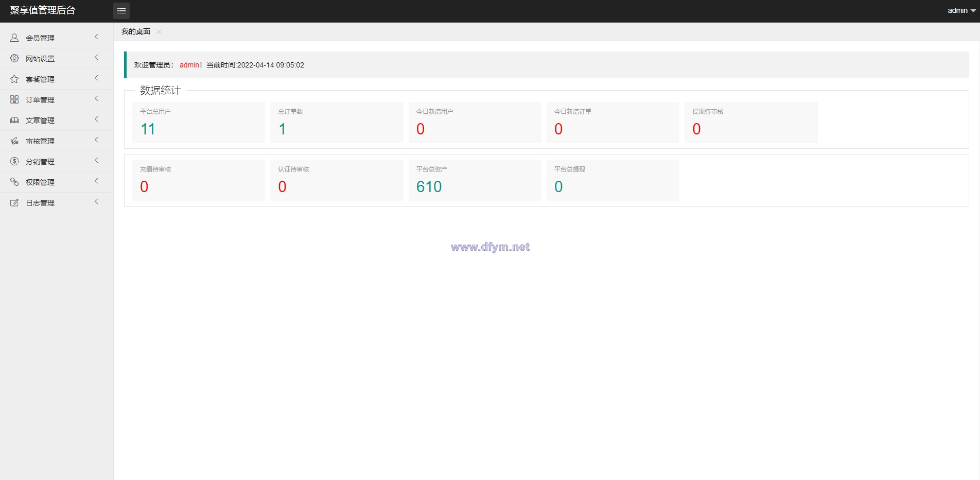Click the 网站设置 gear icon
The width and height of the screenshot is (980, 480).
click(x=14, y=58)
